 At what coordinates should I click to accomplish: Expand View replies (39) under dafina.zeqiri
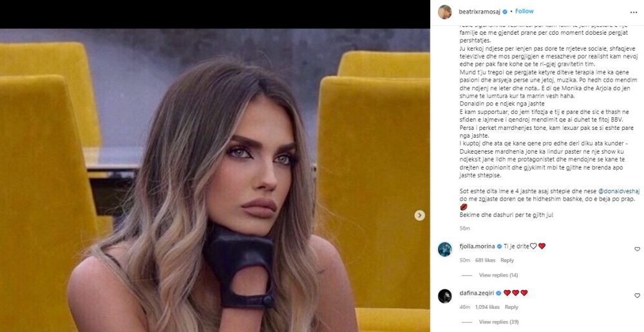(x=498, y=322)
